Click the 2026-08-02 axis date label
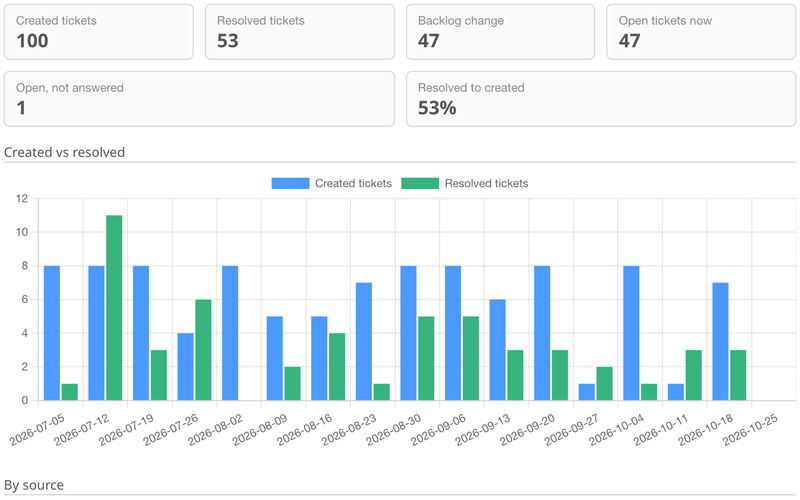Viewport: 800px width, 500px height. tap(215, 430)
